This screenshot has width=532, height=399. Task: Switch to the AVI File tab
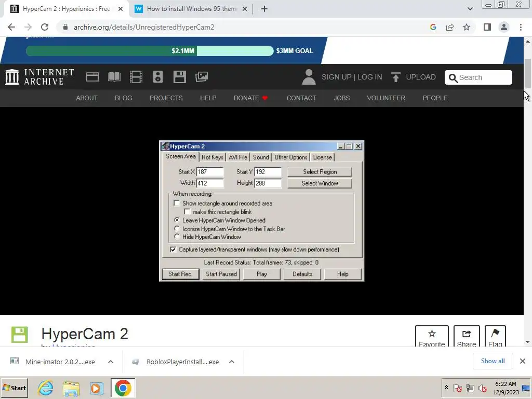tap(238, 157)
